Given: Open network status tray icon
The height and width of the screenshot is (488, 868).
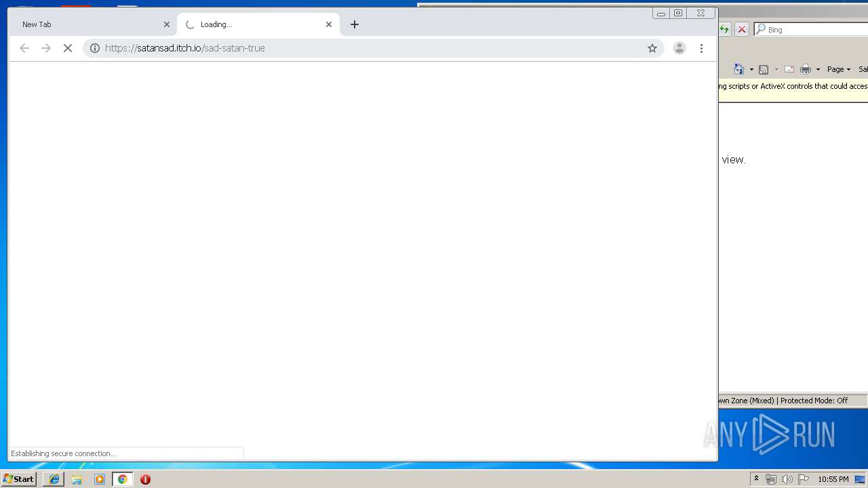Looking at the screenshot, I should 771,479.
